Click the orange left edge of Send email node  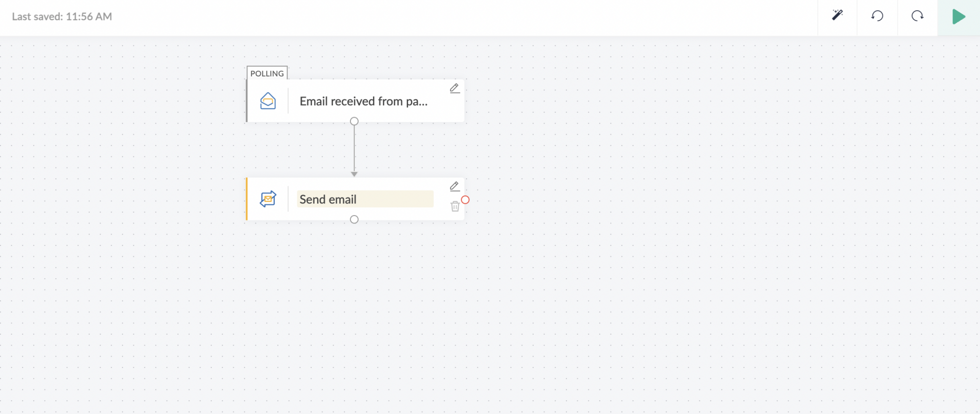(247, 199)
